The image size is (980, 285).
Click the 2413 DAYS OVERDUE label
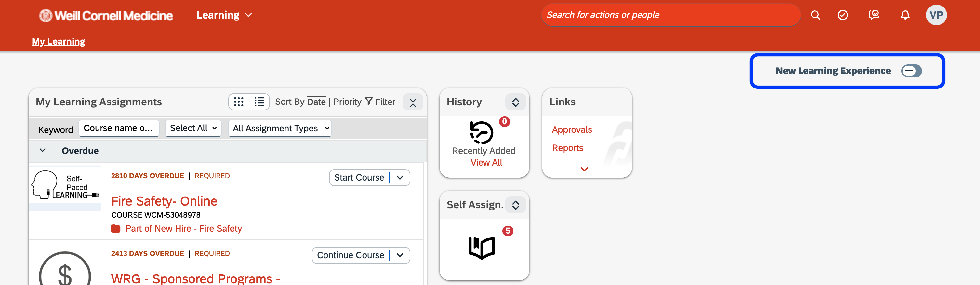coord(147,253)
